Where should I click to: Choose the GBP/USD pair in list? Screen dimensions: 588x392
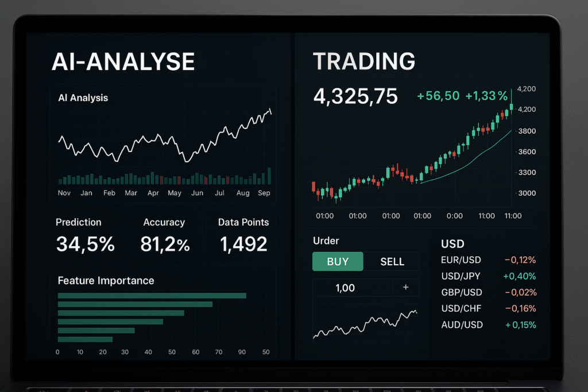coord(488,292)
